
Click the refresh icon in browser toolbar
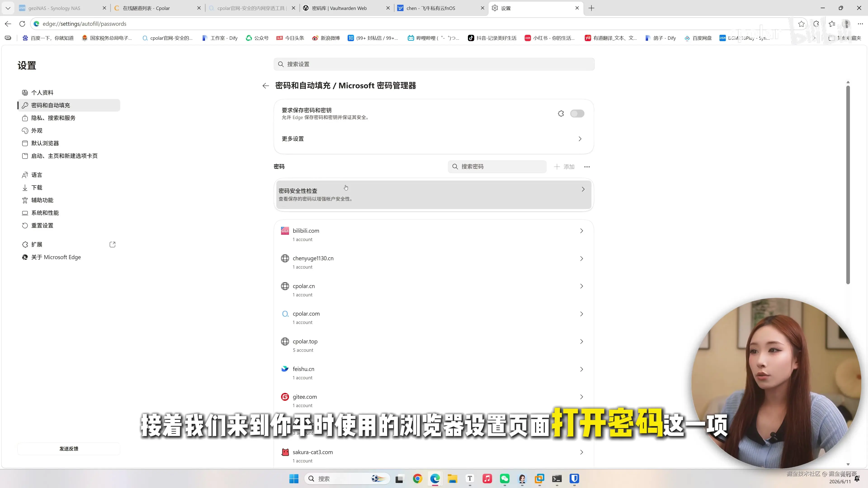click(22, 24)
